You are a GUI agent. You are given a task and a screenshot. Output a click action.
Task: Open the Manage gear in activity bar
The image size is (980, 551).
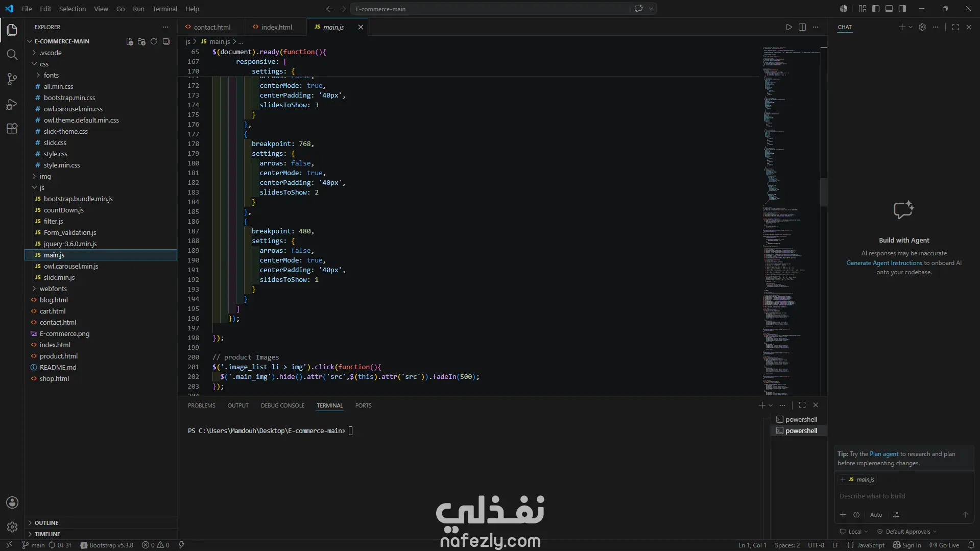point(12,527)
